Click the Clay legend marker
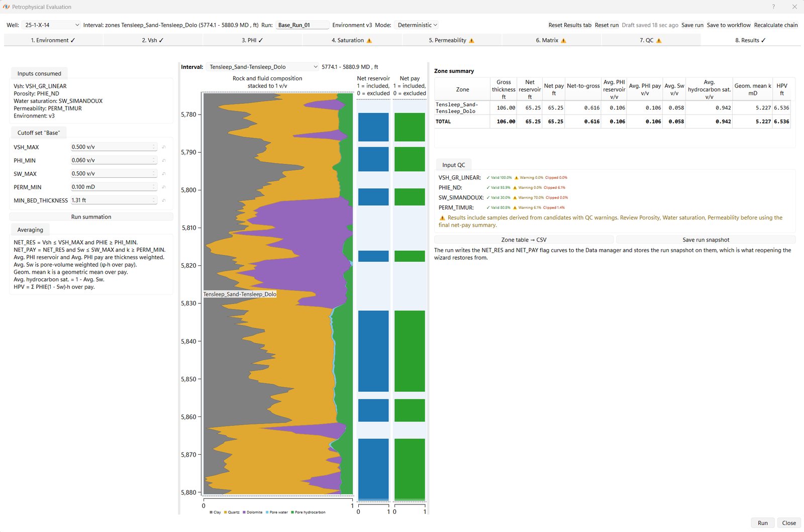 coord(211,512)
